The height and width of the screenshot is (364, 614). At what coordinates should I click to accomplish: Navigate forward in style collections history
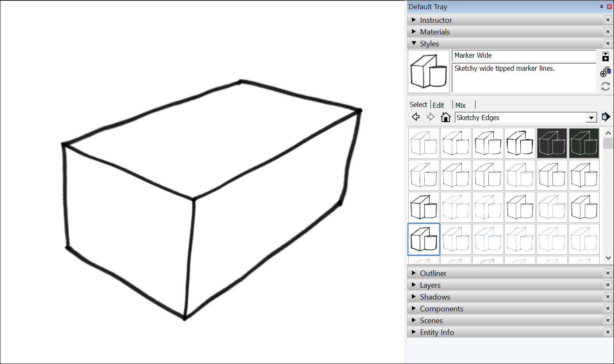tap(431, 117)
